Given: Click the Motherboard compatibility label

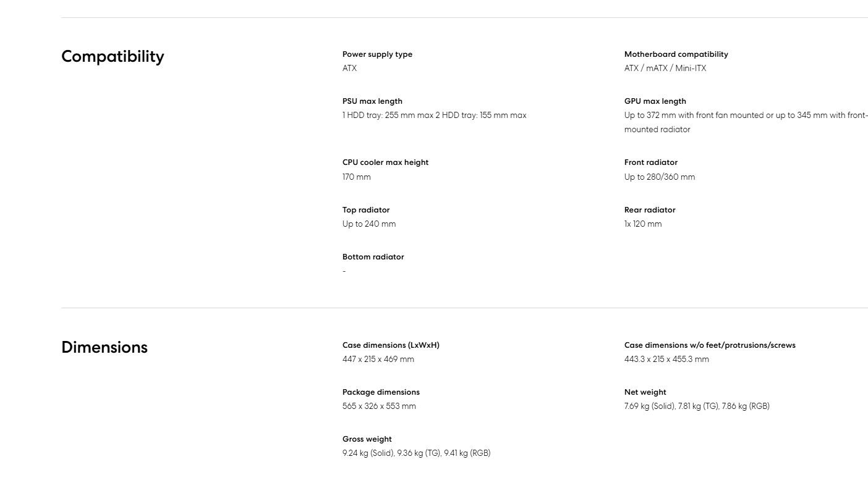Looking at the screenshot, I should click(x=676, y=54).
